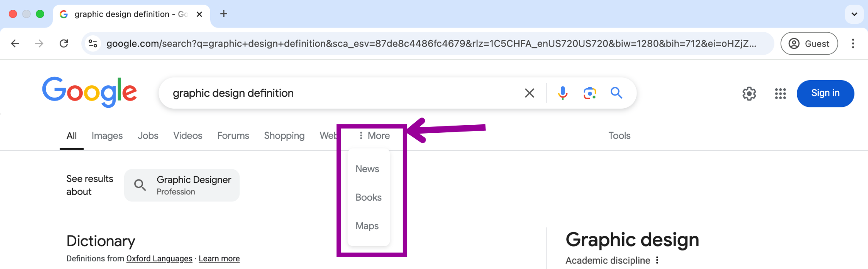Viewport: 868px width, 269px height.
Task: Switch to the Forums tab
Action: click(233, 136)
